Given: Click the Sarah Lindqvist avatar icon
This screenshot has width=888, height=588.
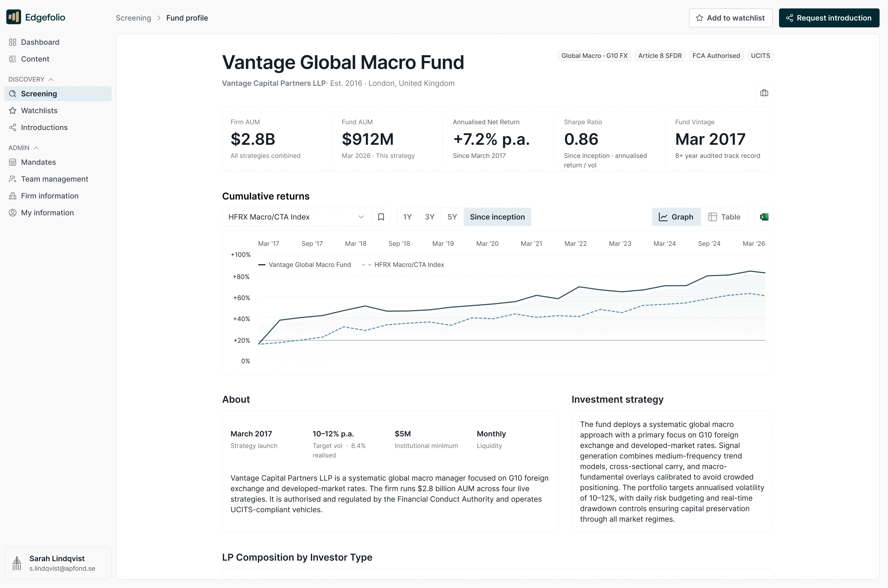Looking at the screenshot, I should (17, 563).
